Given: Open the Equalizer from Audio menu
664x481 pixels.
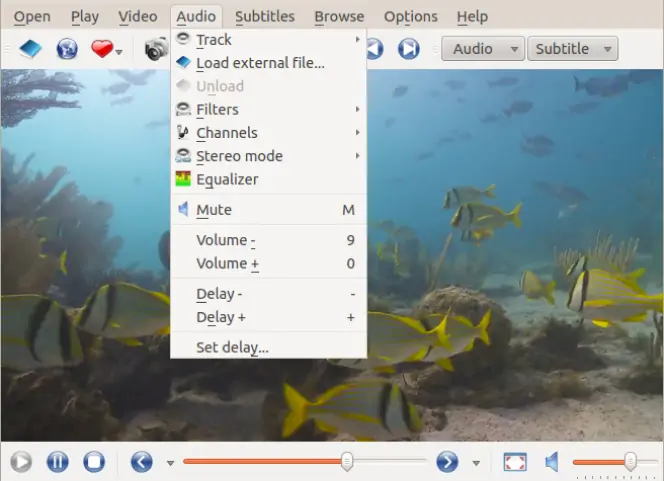Looking at the screenshot, I should pos(268,180).
